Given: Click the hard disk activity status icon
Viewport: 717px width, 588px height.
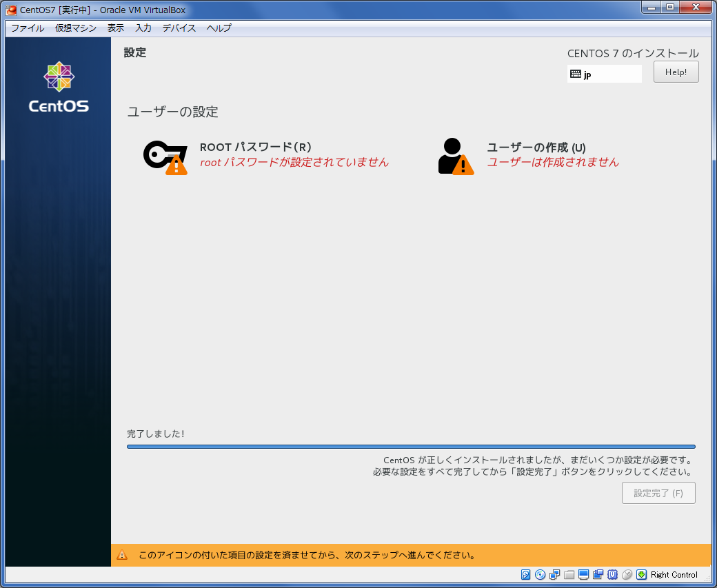Looking at the screenshot, I should [526, 575].
